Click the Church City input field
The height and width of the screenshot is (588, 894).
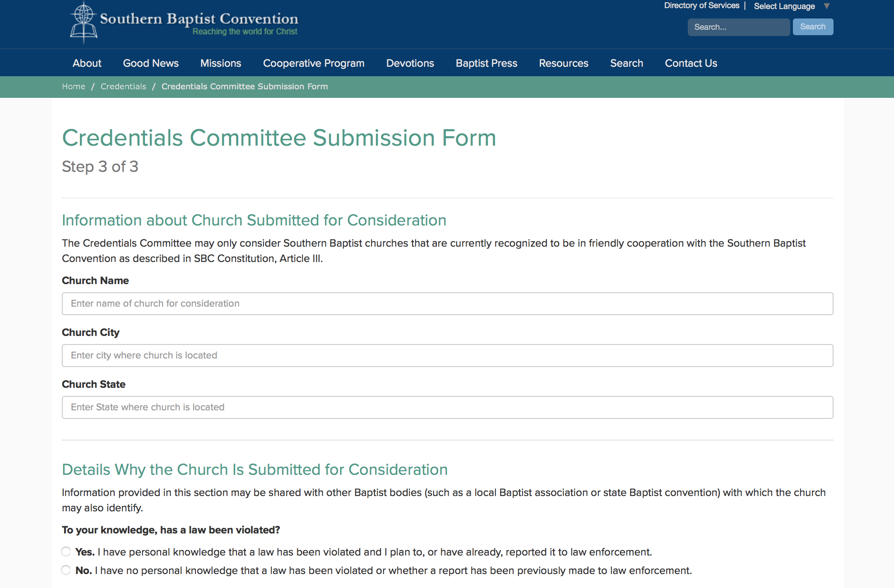447,355
